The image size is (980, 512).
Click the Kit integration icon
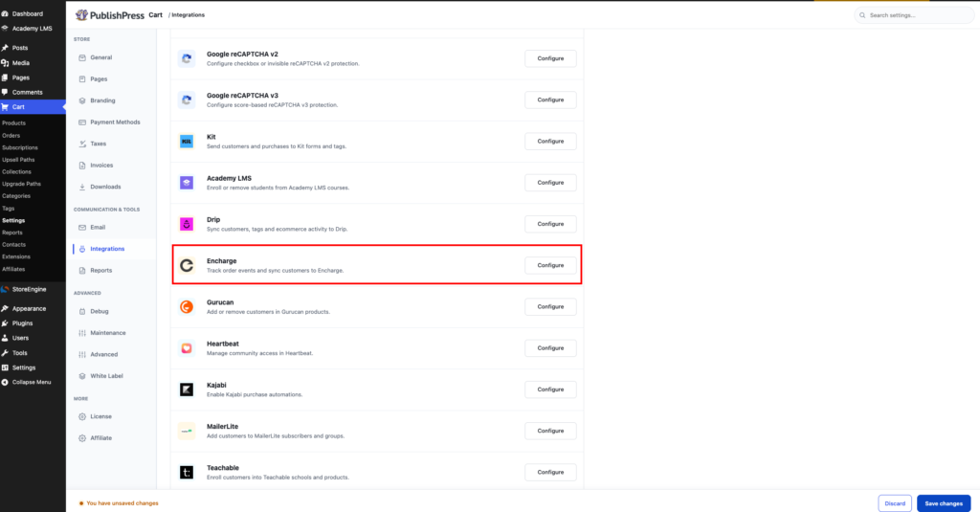[187, 142]
